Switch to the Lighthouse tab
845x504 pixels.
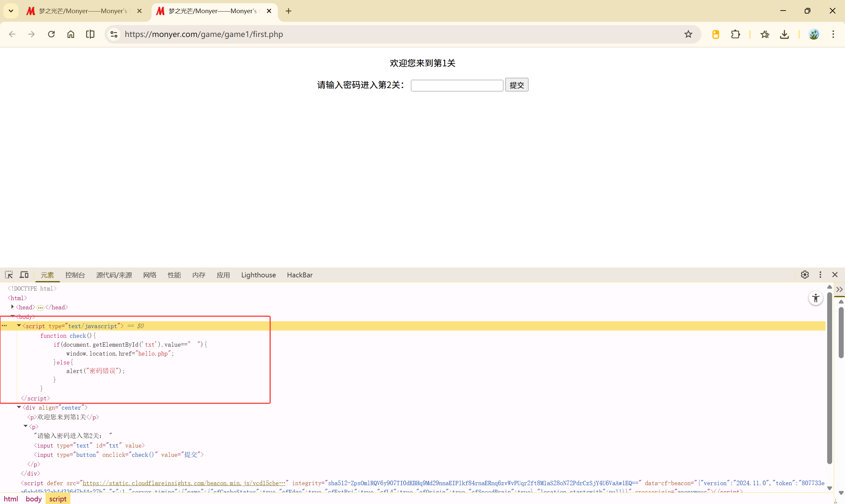coord(258,275)
